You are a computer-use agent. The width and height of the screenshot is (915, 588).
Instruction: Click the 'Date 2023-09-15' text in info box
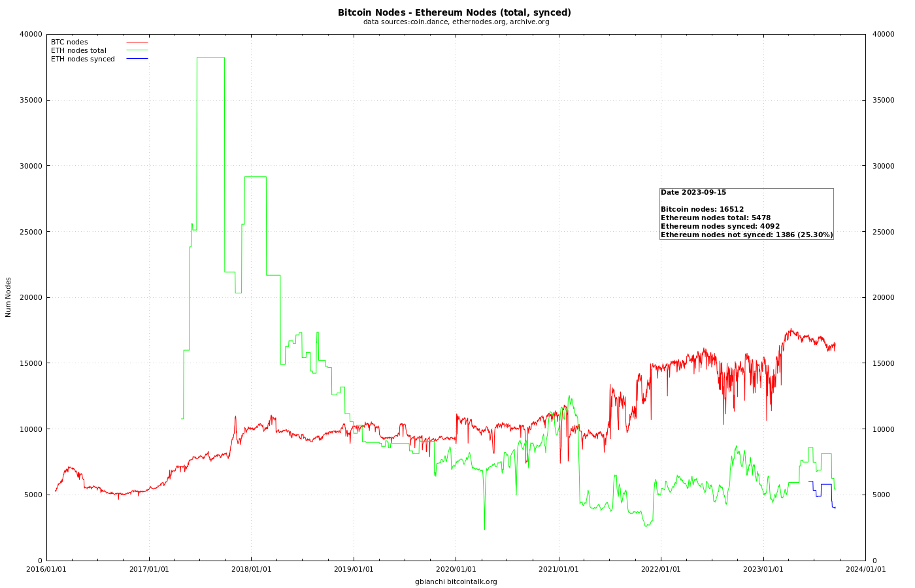tap(693, 192)
